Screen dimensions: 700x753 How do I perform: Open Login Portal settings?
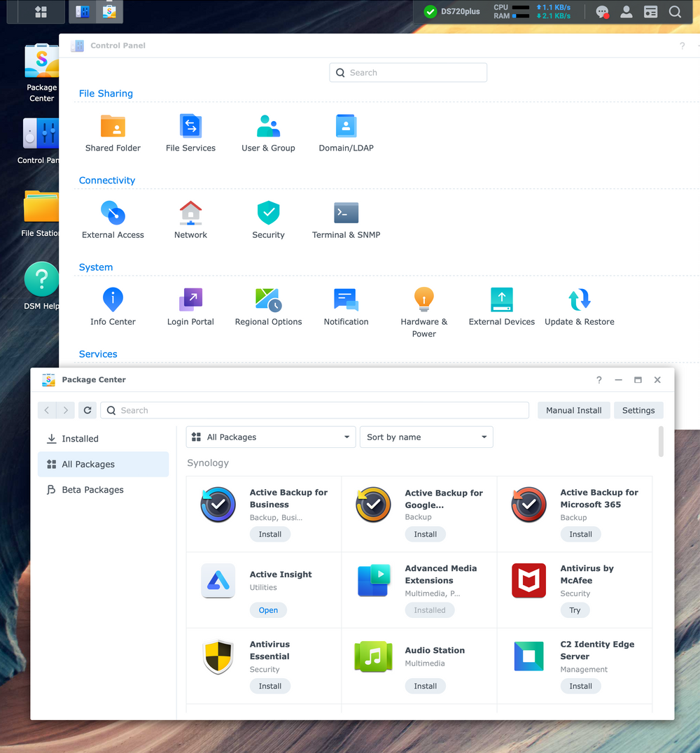coord(190,307)
